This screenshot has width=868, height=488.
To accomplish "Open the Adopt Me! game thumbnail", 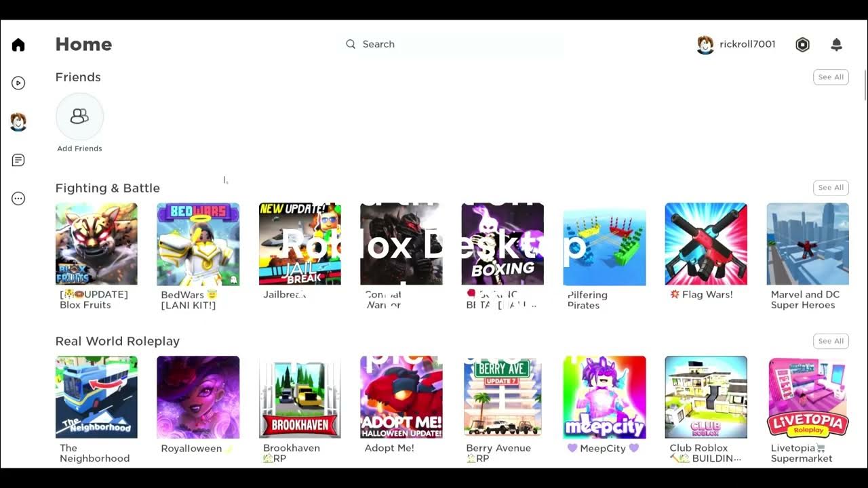I will pos(401,397).
